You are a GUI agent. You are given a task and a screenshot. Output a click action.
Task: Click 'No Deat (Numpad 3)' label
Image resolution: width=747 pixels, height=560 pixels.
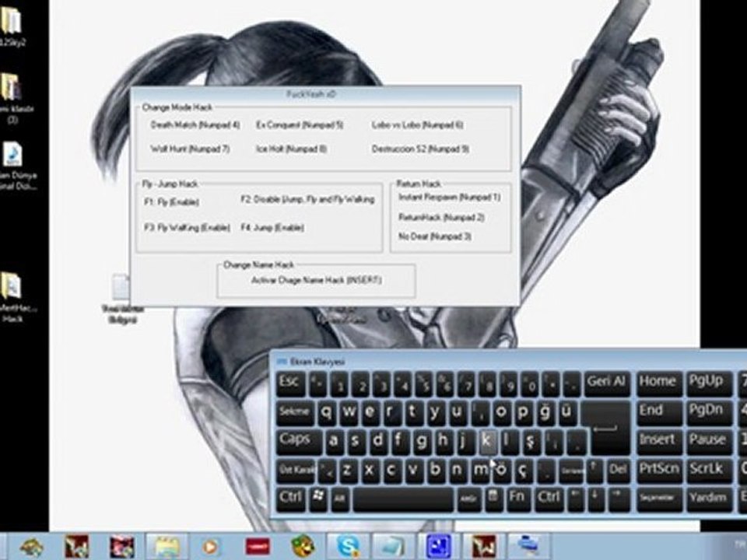point(435,236)
